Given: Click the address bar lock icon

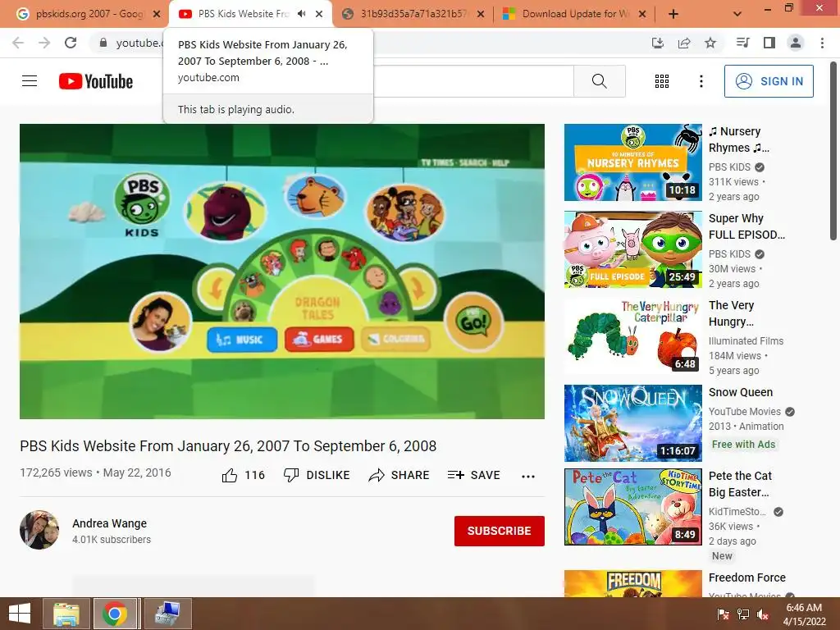Looking at the screenshot, I should point(103,43).
